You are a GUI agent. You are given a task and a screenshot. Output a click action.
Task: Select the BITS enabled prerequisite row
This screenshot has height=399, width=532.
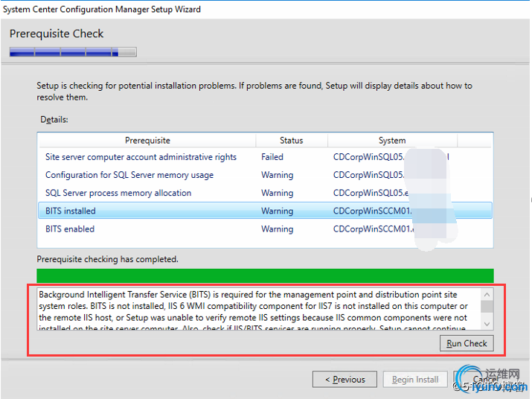pos(70,229)
